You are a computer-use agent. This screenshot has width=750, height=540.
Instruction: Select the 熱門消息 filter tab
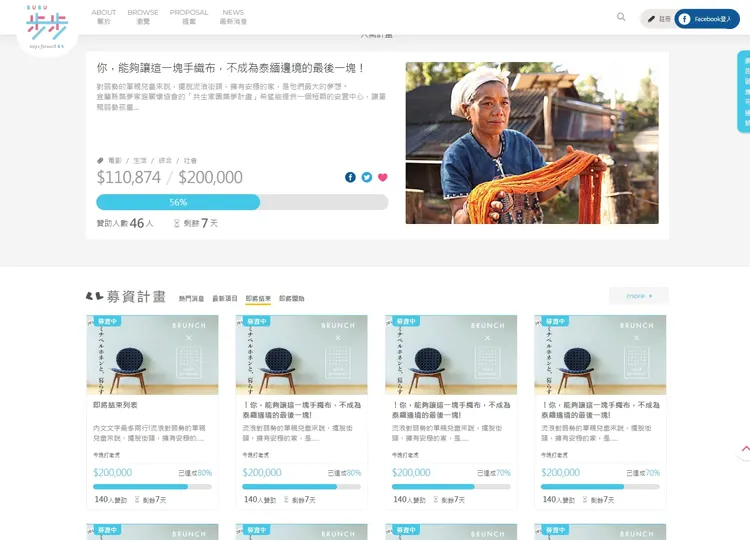coord(191,298)
